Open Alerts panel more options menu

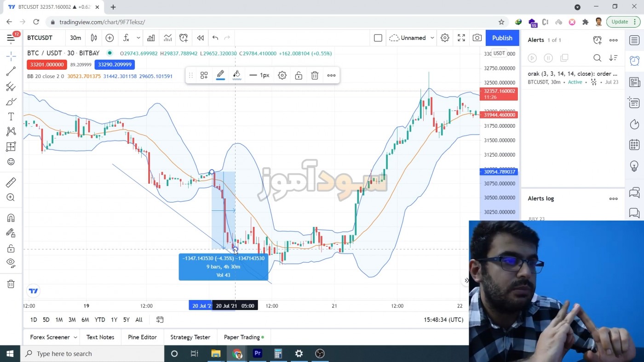(613, 40)
